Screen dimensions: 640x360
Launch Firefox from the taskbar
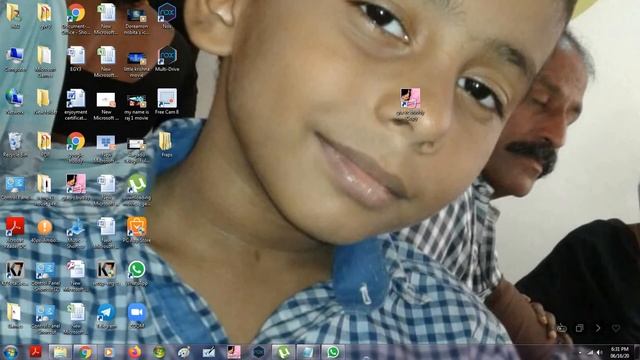tap(134, 352)
